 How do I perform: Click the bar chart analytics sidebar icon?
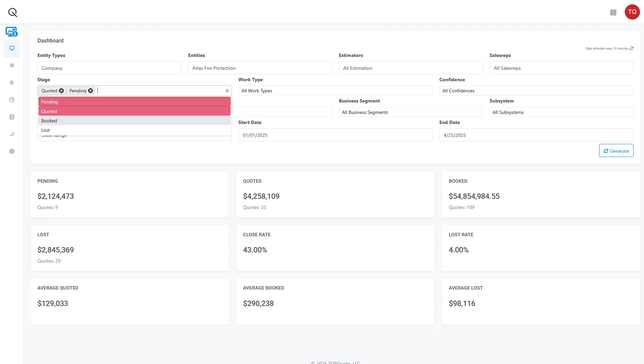click(x=12, y=134)
